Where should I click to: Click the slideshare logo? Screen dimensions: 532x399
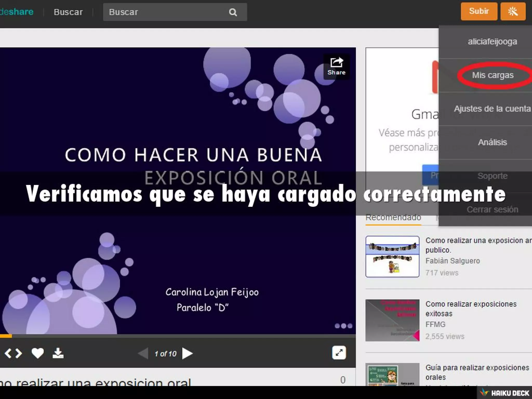17,12
